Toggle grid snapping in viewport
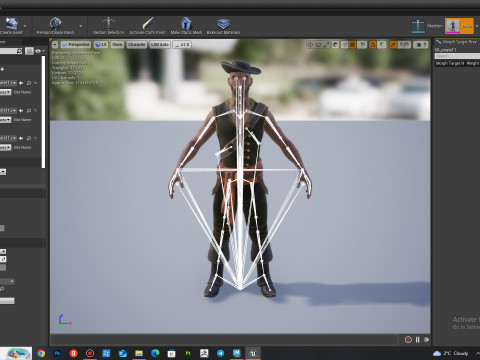The width and height of the screenshot is (480, 360). tap(352, 45)
